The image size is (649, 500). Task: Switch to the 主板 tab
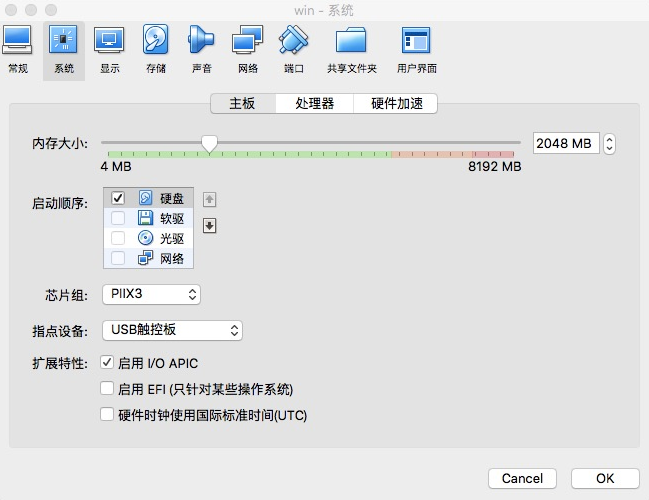click(243, 103)
